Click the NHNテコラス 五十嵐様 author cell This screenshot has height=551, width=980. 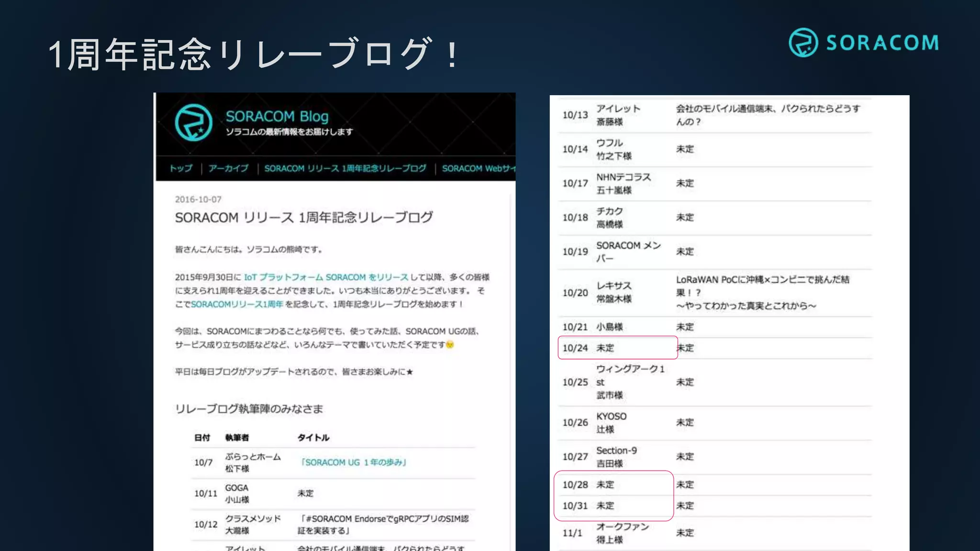[x=624, y=184]
